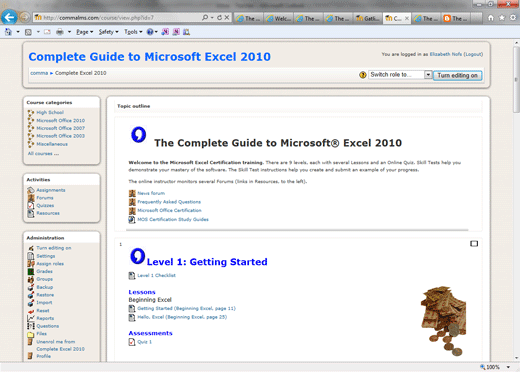
Task: Click the News forum icon
Action: (x=132, y=193)
